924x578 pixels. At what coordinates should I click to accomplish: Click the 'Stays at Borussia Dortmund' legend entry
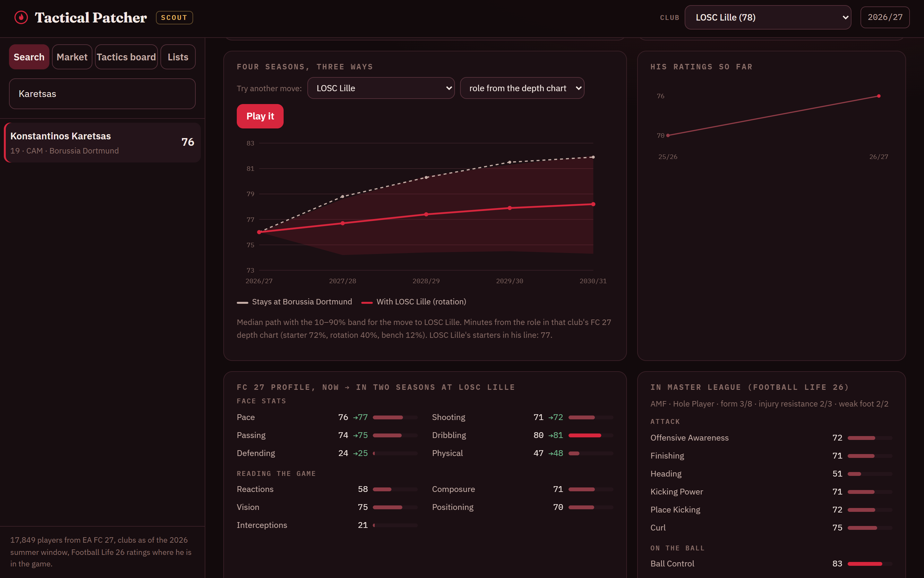pyautogui.click(x=295, y=302)
